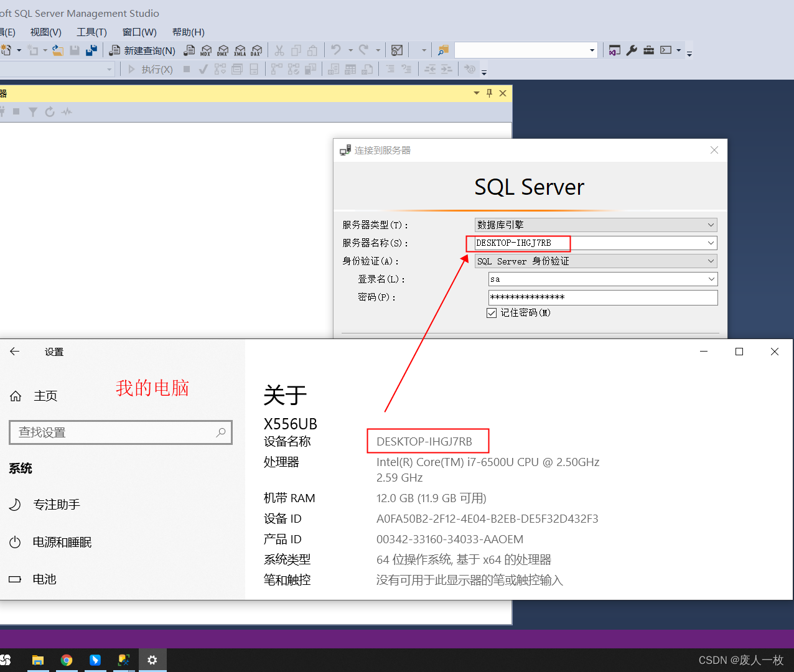Screen dimensions: 794x672
Task: Open the 工具(T) menu
Action: [x=91, y=32]
